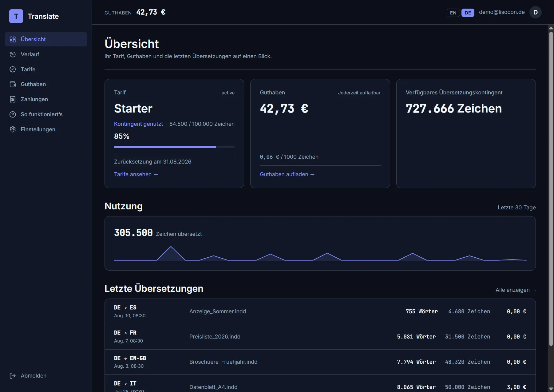The image size is (554, 392).
Task: Click the Zahlungen receipt icon
Action: coord(13,99)
